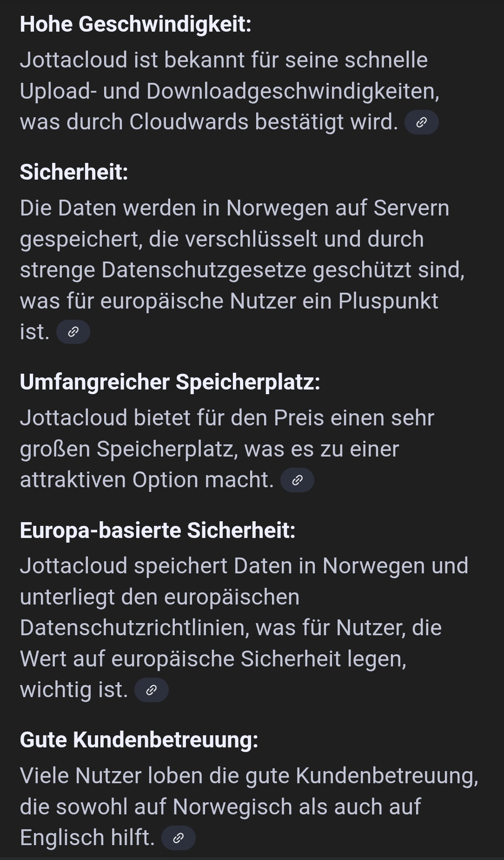Open the source link after Cloudwards sentence
Image resolution: width=504 pixels, height=860 pixels.
pyautogui.click(x=421, y=122)
